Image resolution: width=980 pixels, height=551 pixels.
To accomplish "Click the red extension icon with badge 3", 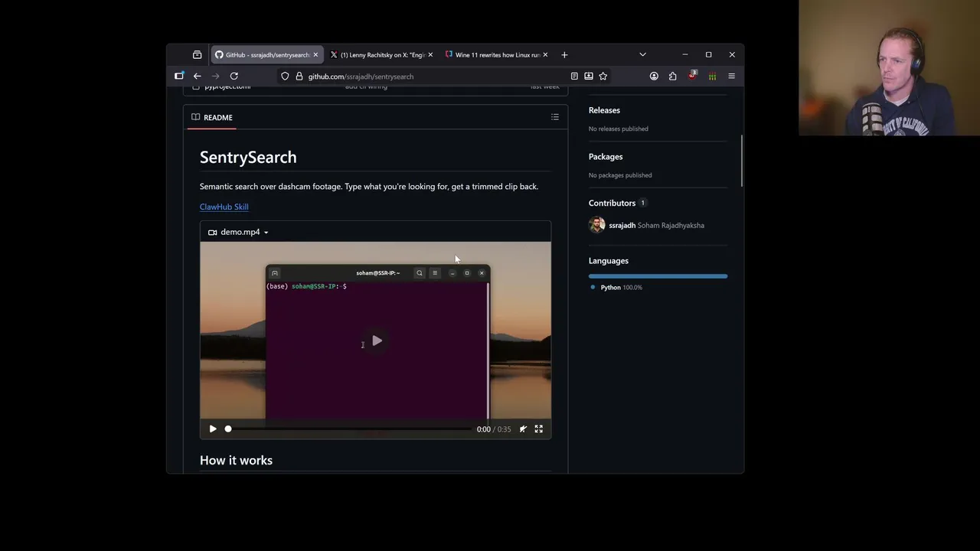I will [x=693, y=75].
